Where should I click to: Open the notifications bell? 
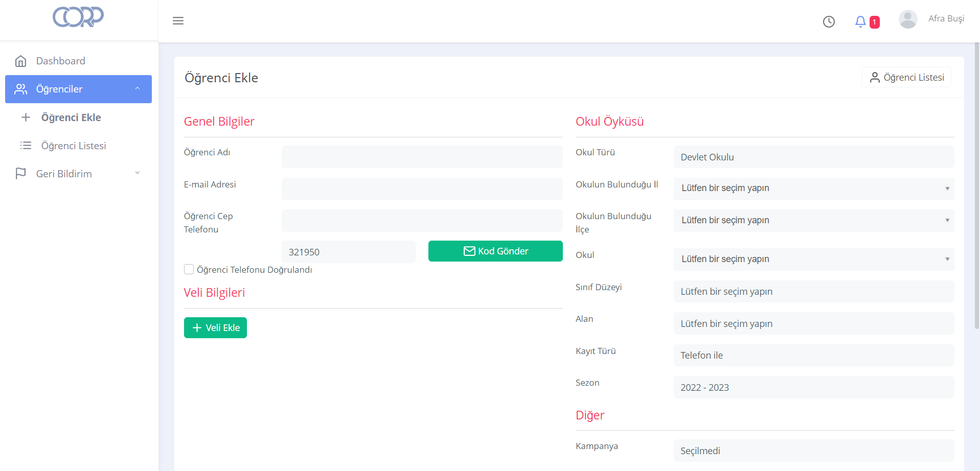coord(861,21)
